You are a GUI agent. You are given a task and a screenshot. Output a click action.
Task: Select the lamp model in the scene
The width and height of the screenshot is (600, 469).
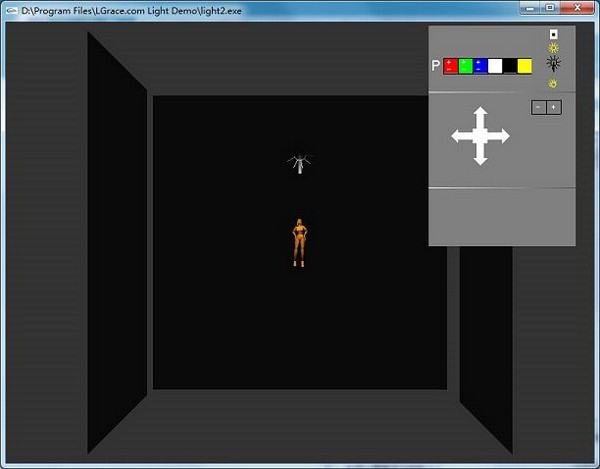pos(298,164)
